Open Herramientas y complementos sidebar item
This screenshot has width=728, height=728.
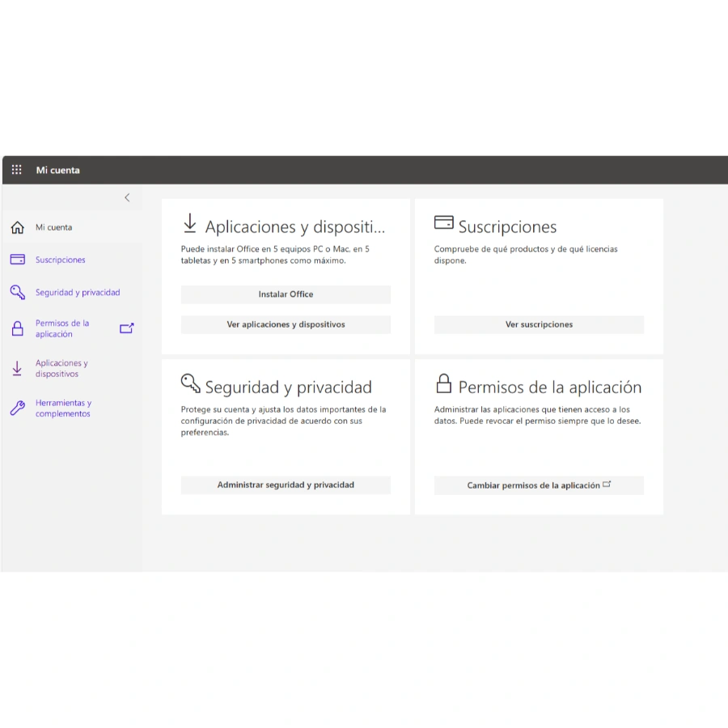click(x=63, y=408)
